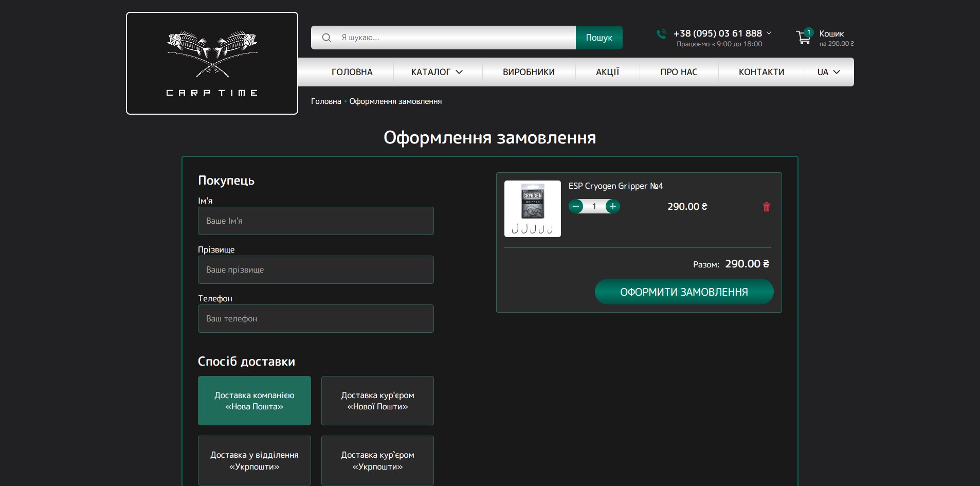Click the Ваше Ім'я input field
This screenshot has width=980, height=486.
point(316,221)
